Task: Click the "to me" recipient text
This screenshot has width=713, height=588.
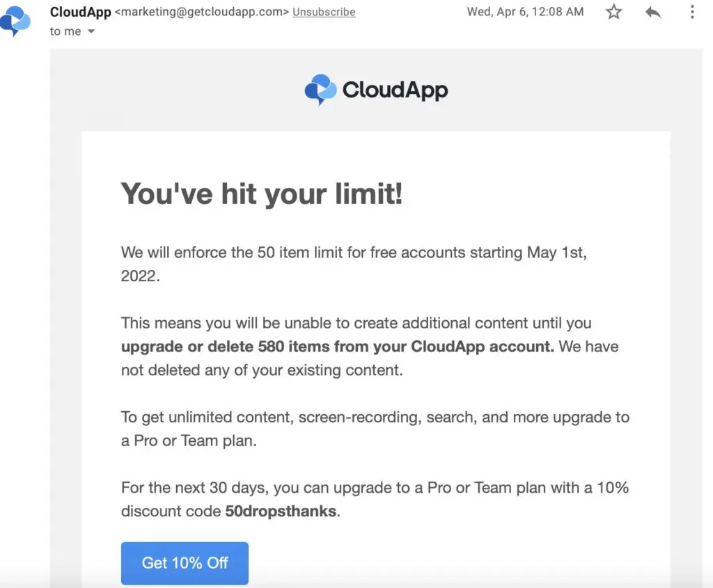Action: (x=65, y=32)
